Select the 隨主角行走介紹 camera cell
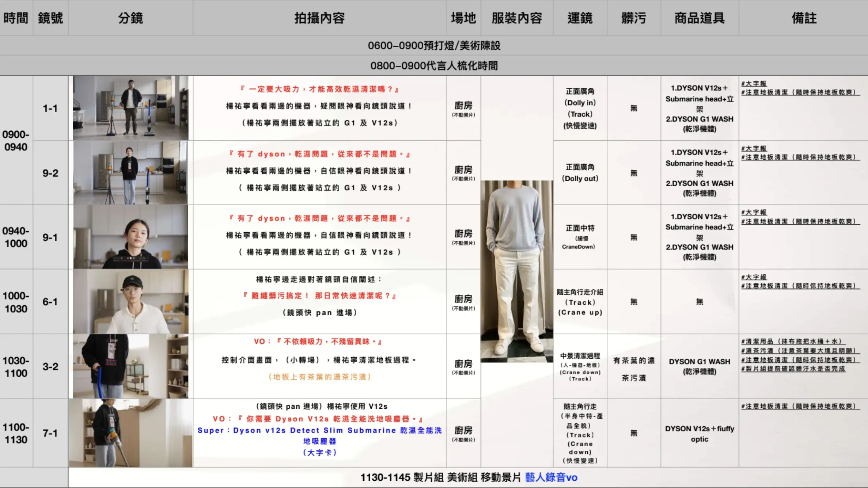The width and height of the screenshot is (868, 488). pos(580,302)
